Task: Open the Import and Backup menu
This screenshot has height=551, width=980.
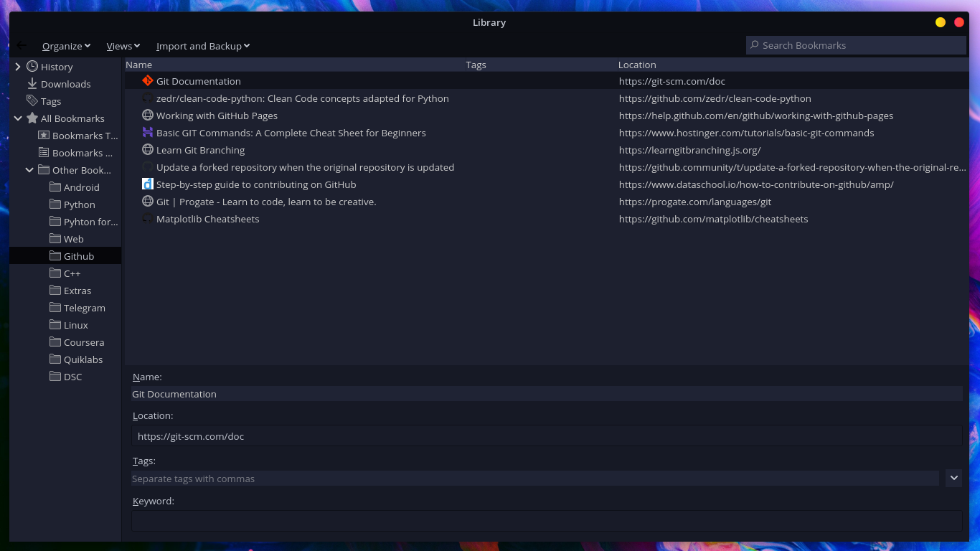Action: [203, 46]
